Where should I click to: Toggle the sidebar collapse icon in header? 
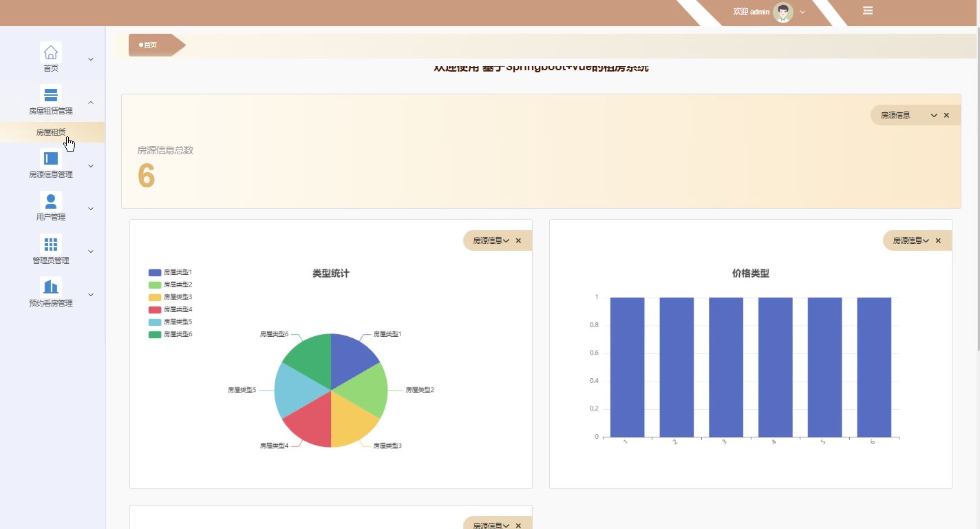pos(868,11)
